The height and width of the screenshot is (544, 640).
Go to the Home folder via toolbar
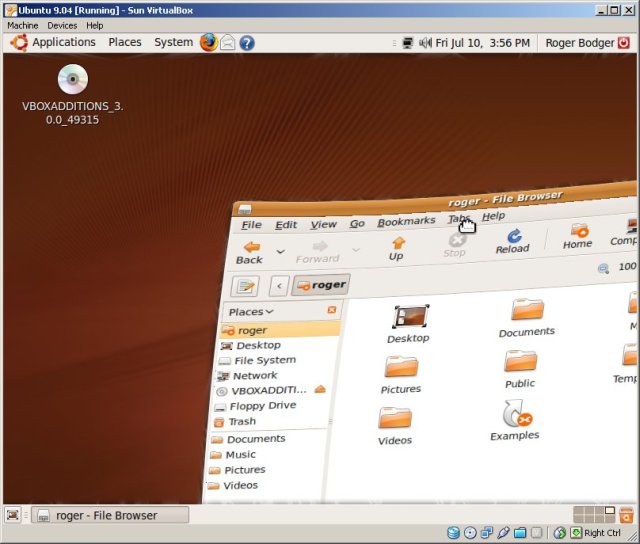click(578, 236)
